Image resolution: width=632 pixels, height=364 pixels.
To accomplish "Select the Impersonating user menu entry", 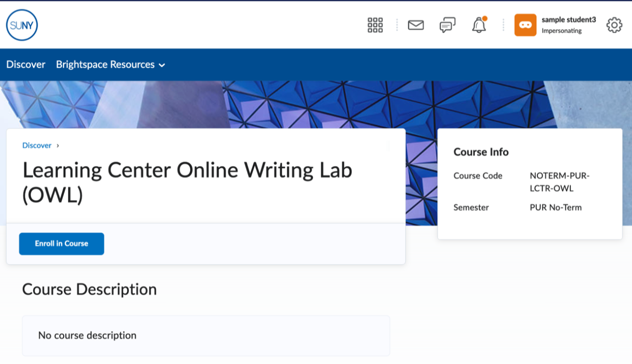I will coord(563,31).
